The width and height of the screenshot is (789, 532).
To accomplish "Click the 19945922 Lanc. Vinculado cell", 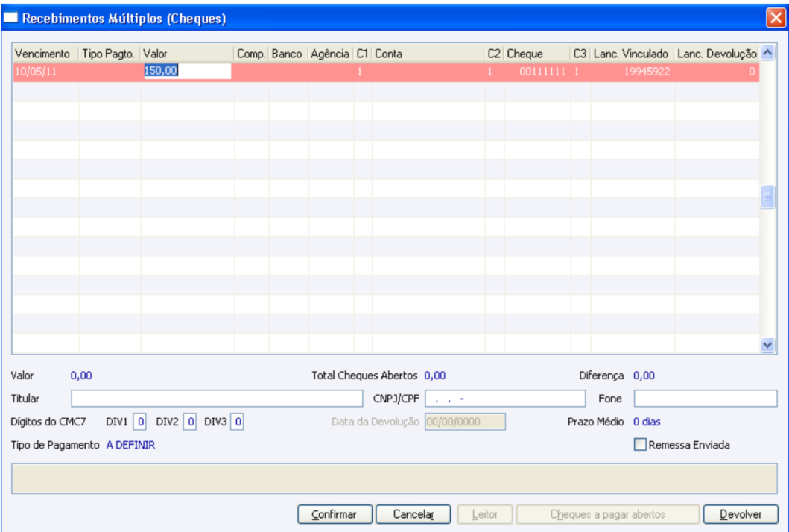I will point(633,72).
